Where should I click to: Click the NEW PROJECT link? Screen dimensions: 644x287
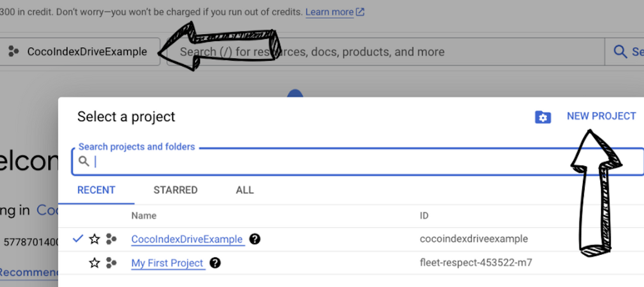click(x=601, y=116)
